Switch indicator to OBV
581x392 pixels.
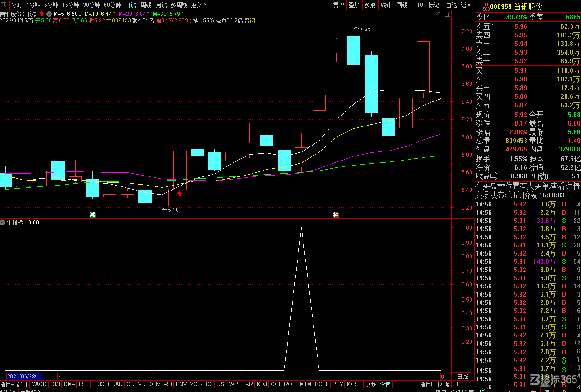tap(155, 384)
